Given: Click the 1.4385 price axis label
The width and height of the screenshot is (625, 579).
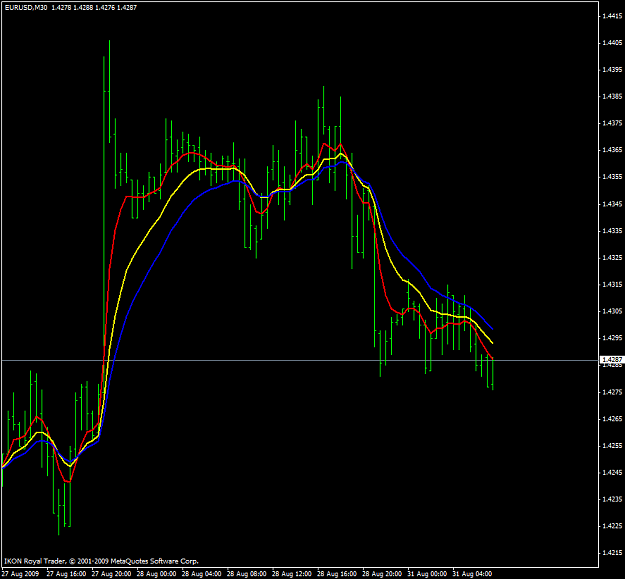Looking at the screenshot, I should click(612, 96).
